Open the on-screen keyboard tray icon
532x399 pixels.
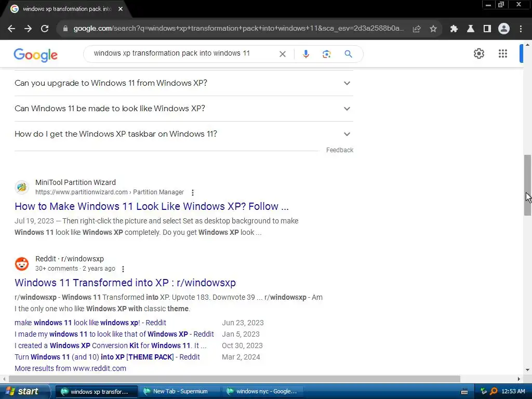point(464,392)
